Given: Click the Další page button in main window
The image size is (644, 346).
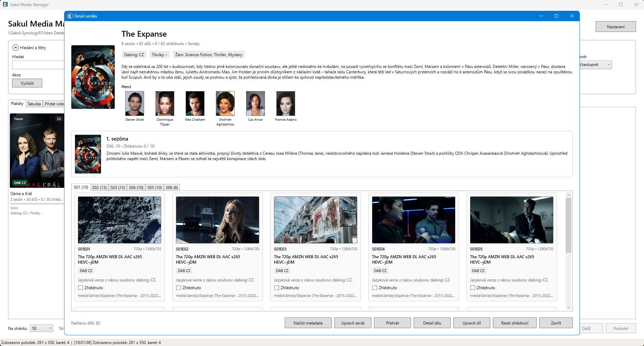Looking at the screenshot, I should pyautogui.click(x=591, y=329).
